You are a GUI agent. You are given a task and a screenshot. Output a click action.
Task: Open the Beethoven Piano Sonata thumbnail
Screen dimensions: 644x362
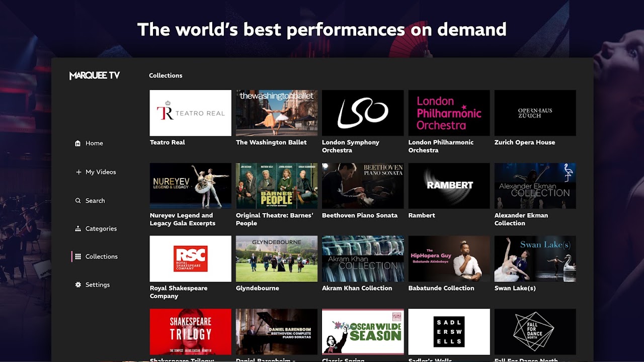pyautogui.click(x=363, y=186)
